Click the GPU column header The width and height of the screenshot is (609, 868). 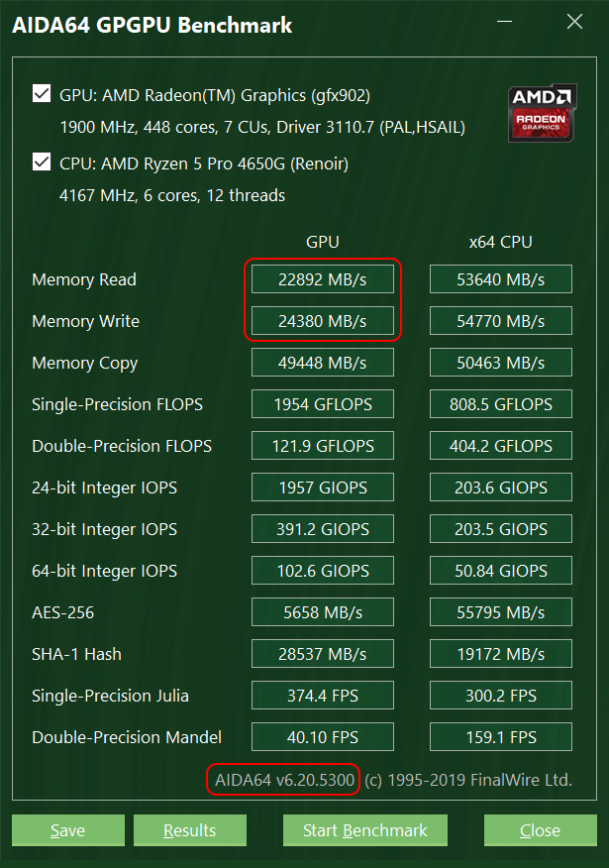point(323,242)
